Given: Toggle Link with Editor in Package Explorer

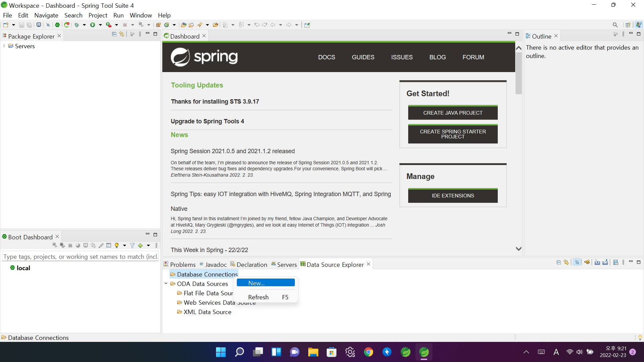Looking at the screenshot, I should pyautogui.click(x=122, y=34).
